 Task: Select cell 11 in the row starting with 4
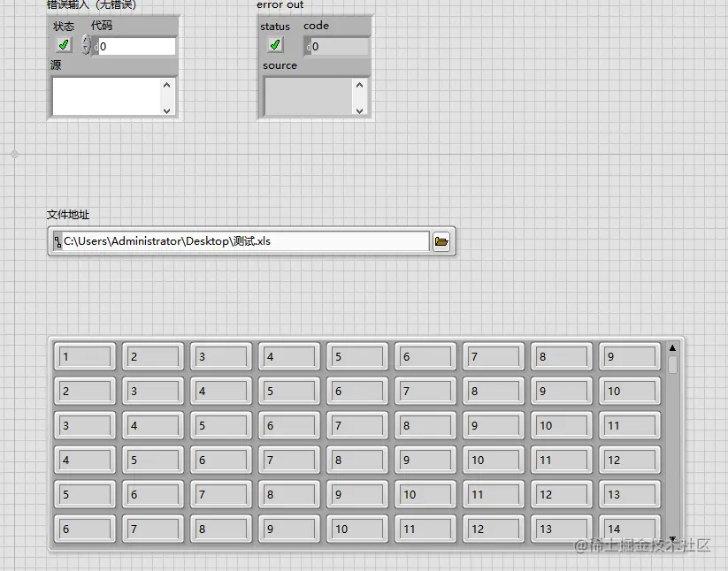coord(562,460)
